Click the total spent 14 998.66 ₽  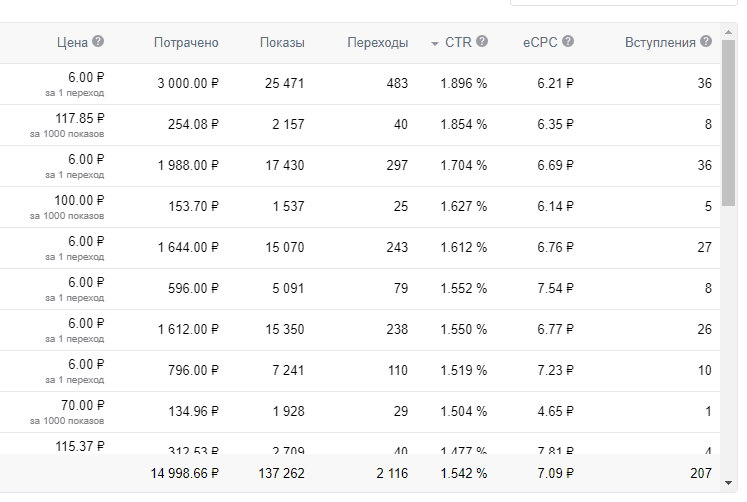tap(180, 473)
